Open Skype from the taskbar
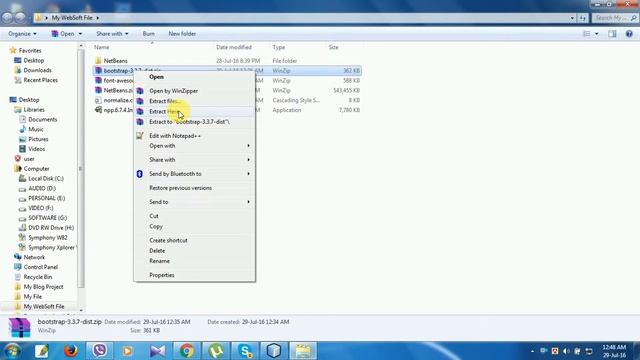The width and height of the screenshot is (640, 360). pyautogui.click(x=245, y=351)
